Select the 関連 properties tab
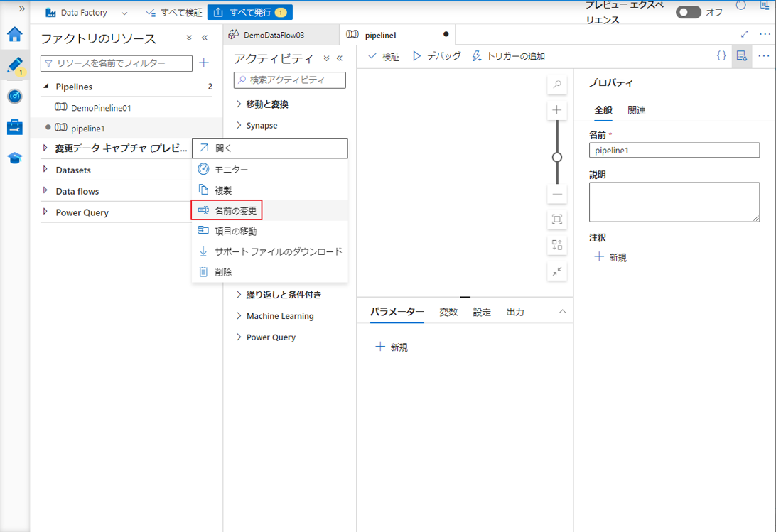Image resolution: width=776 pixels, height=532 pixels. 637,110
